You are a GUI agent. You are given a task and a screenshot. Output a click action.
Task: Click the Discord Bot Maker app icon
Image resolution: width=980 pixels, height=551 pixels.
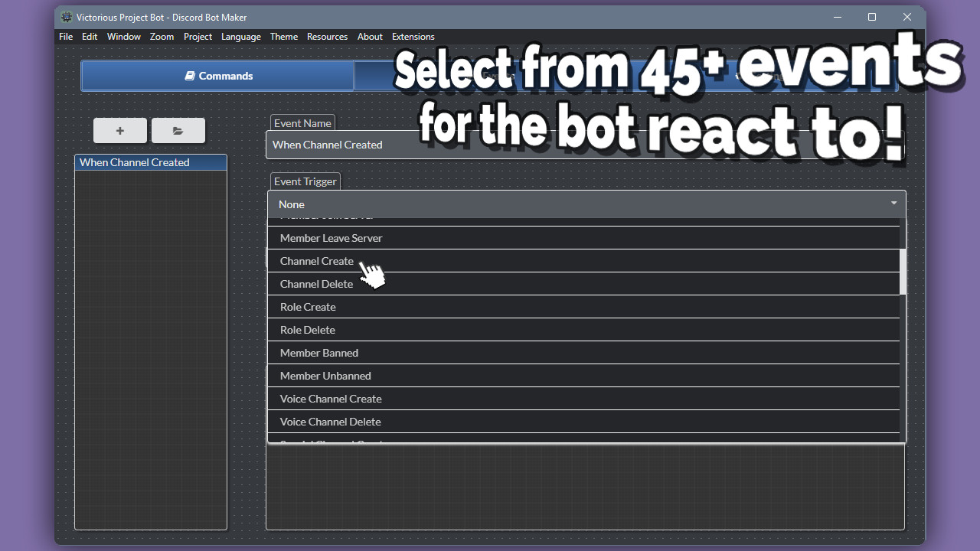click(x=67, y=16)
